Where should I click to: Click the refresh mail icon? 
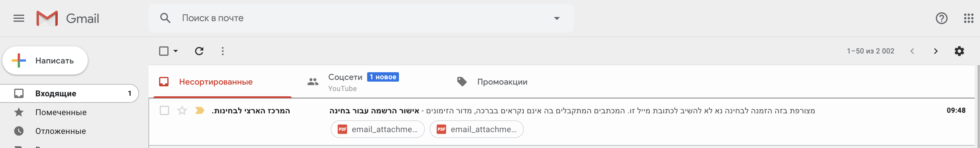199,51
